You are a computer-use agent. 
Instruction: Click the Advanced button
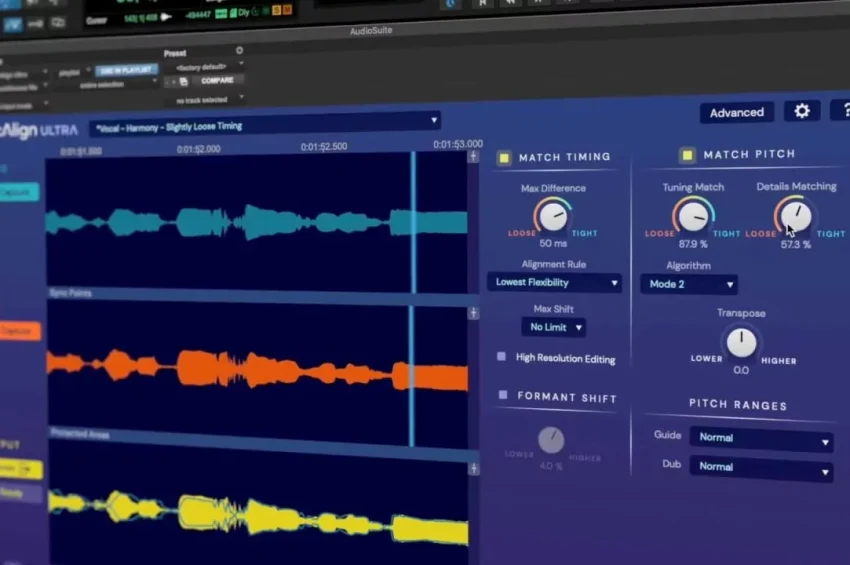[736, 113]
